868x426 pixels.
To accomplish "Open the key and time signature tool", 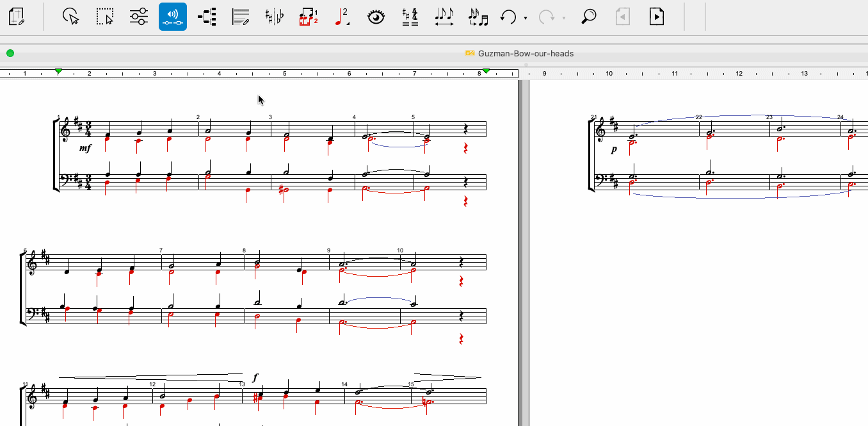I will (410, 16).
